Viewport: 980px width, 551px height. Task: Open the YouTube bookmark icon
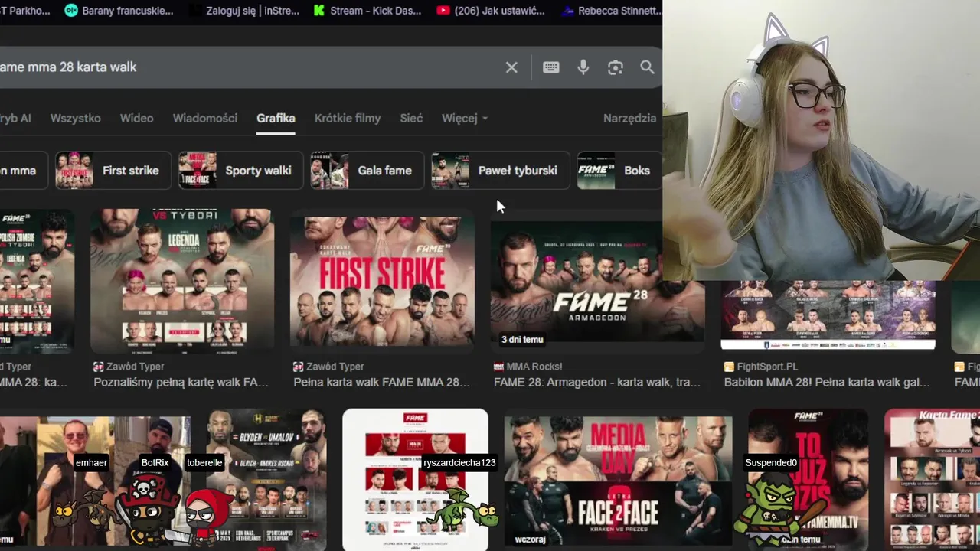point(443,11)
